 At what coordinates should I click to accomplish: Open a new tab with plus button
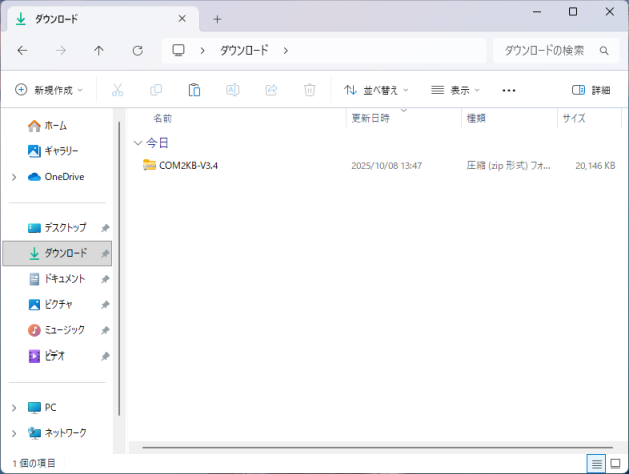(x=217, y=19)
